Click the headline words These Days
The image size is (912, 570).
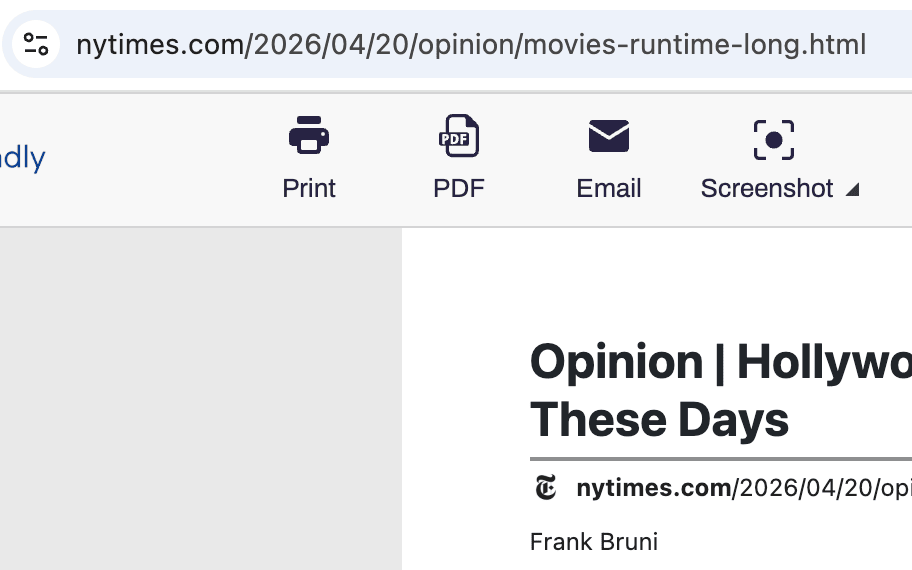660,420
